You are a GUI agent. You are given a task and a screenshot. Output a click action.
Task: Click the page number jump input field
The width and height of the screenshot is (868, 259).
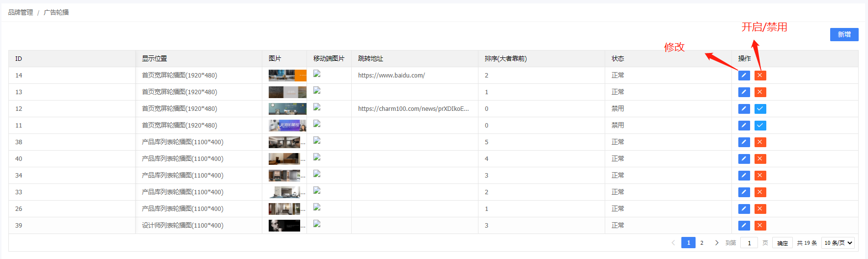pyautogui.click(x=749, y=243)
